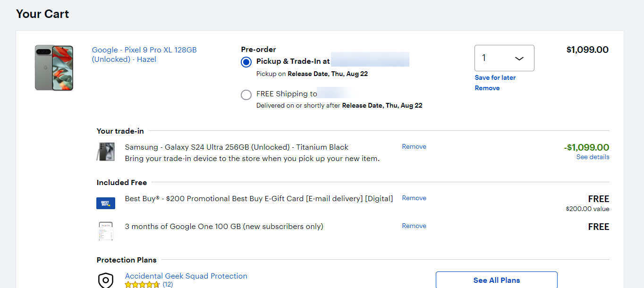Click the blurred pickup store location

(x=370, y=60)
